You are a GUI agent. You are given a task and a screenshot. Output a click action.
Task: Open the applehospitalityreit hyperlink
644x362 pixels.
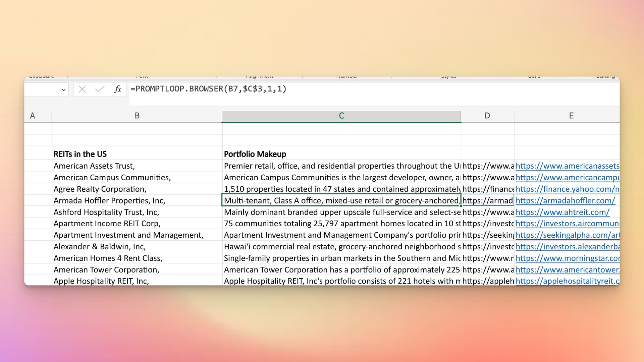point(568,281)
